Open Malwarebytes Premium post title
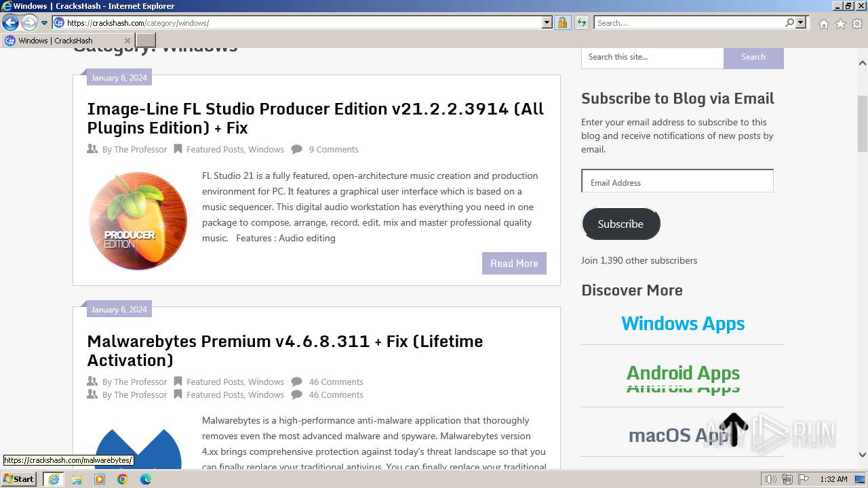Screen dimensions: 868x488 285,350
